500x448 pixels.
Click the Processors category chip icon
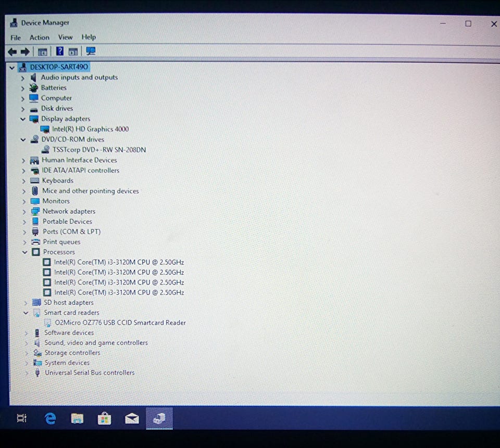[36, 252]
